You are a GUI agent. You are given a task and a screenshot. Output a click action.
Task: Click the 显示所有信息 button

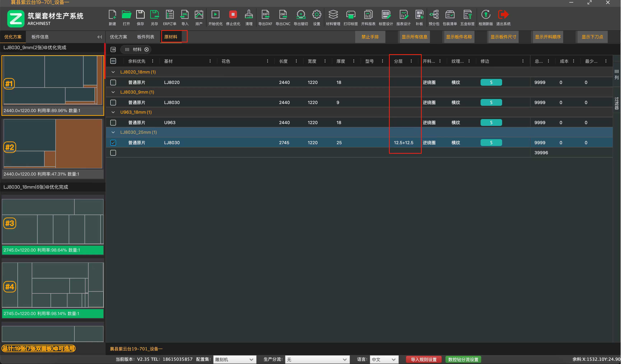[414, 37]
